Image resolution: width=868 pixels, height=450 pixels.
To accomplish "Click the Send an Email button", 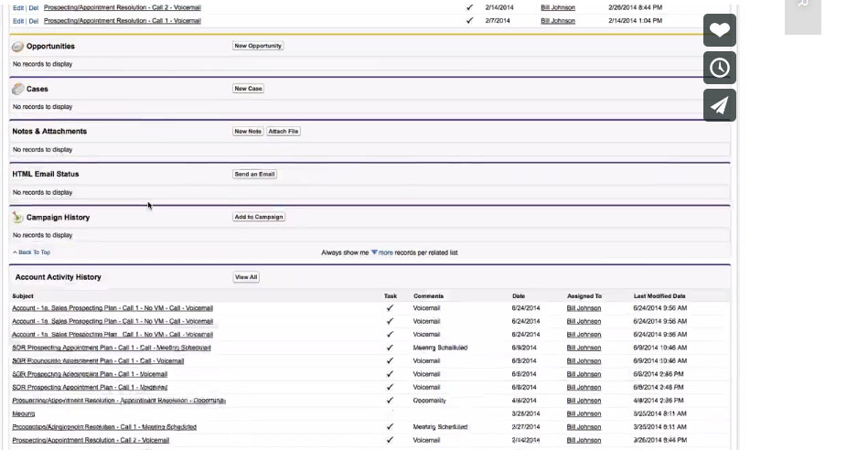I will (x=254, y=174).
